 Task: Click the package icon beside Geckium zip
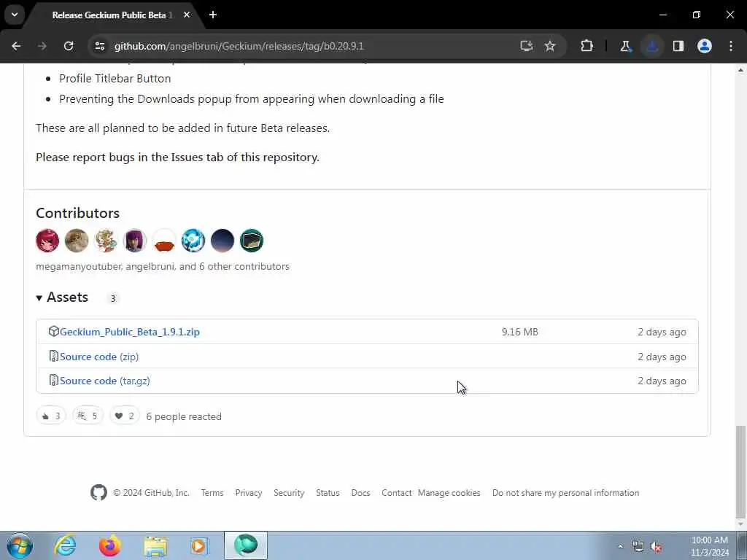53,332
